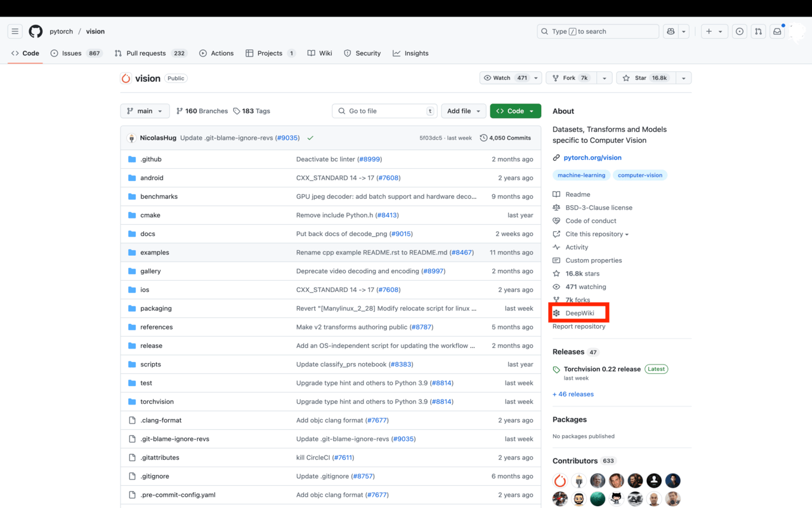Click the Star button
The width and height of the screenshot is (812, 508).
pos(645,78)
